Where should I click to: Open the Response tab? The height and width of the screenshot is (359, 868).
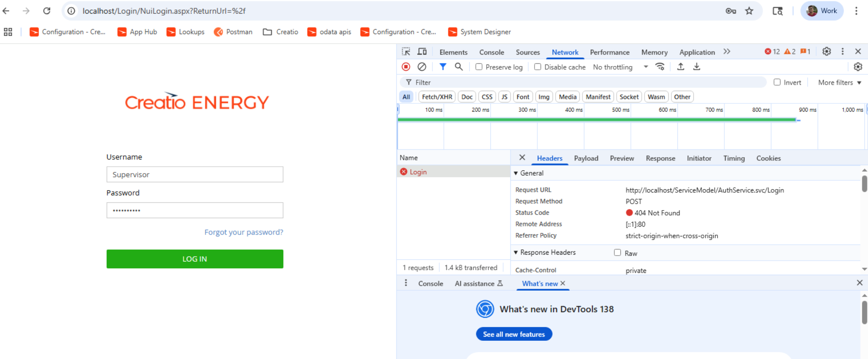660,158
